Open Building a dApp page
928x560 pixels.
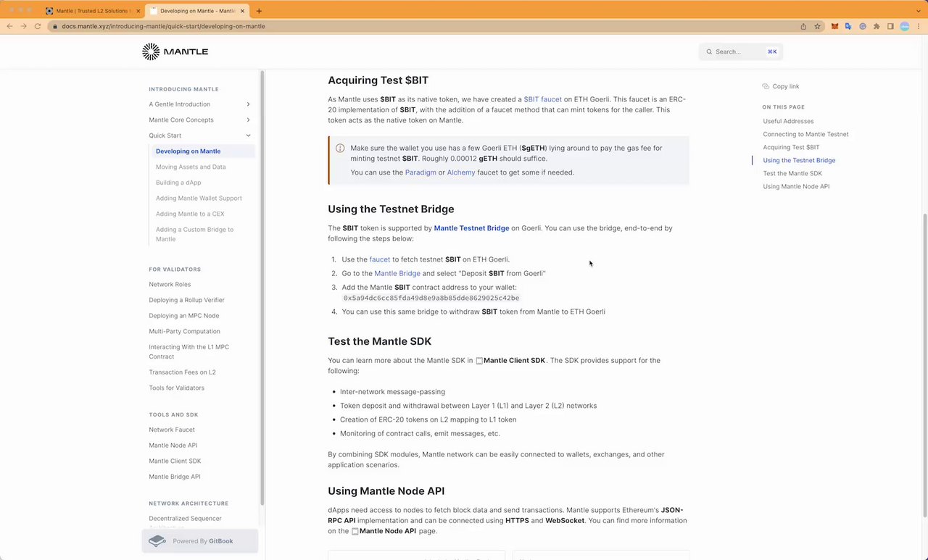pos(178,183)
